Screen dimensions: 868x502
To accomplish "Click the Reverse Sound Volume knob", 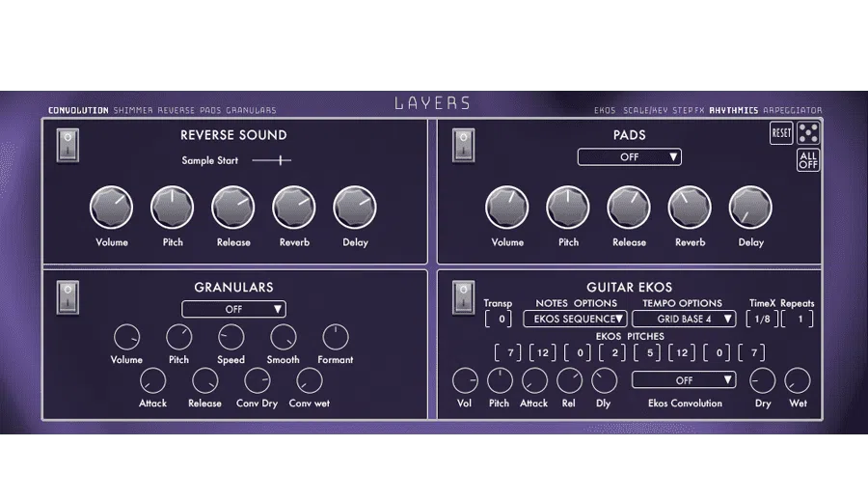I will click(x=111, y=208).
